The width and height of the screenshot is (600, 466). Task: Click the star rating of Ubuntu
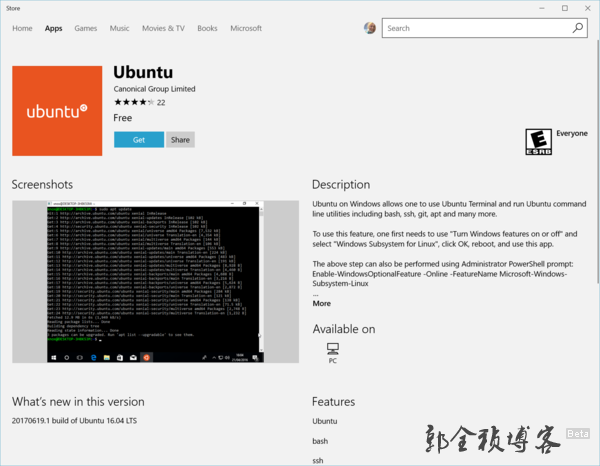(134, 102)
